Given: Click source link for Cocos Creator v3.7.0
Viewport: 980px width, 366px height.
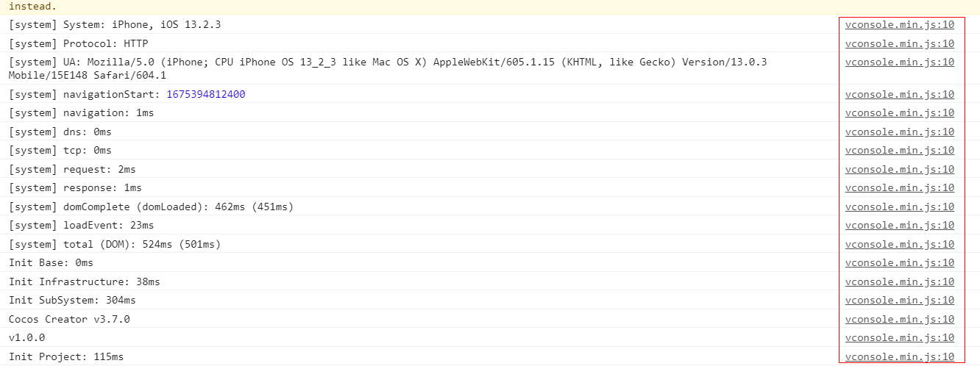Looking at the screenshot, I should (899, 319).
